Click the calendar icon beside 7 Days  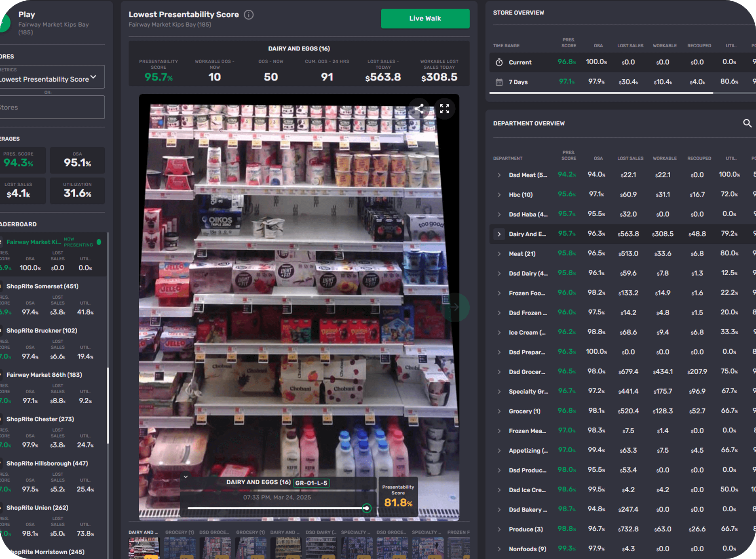(x=499, y=82)
